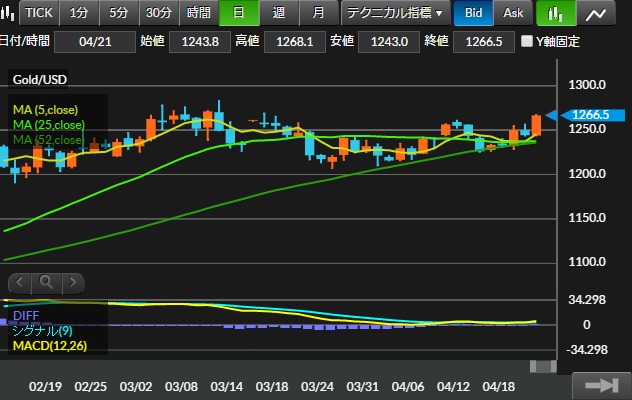Click the 34.298 MACD axis label
The width and height of the screenshot is (632, 400).
587,300
